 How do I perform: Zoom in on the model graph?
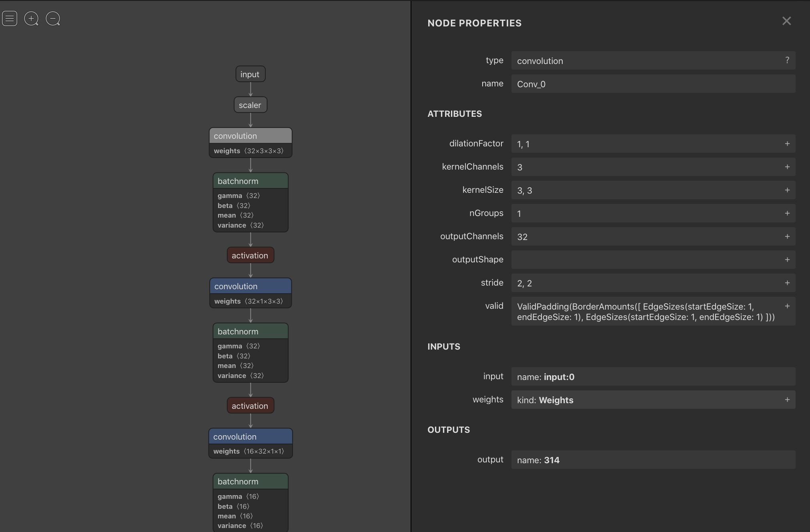pos(31,18)
